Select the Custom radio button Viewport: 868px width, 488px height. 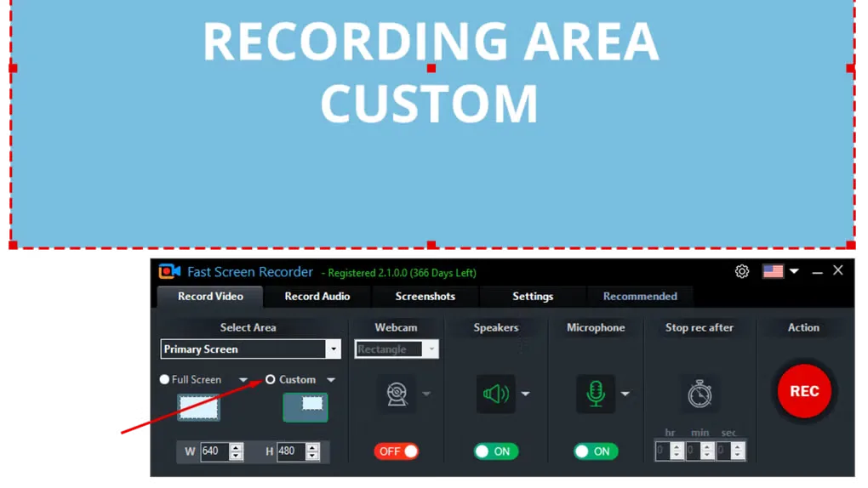[270, 379]
